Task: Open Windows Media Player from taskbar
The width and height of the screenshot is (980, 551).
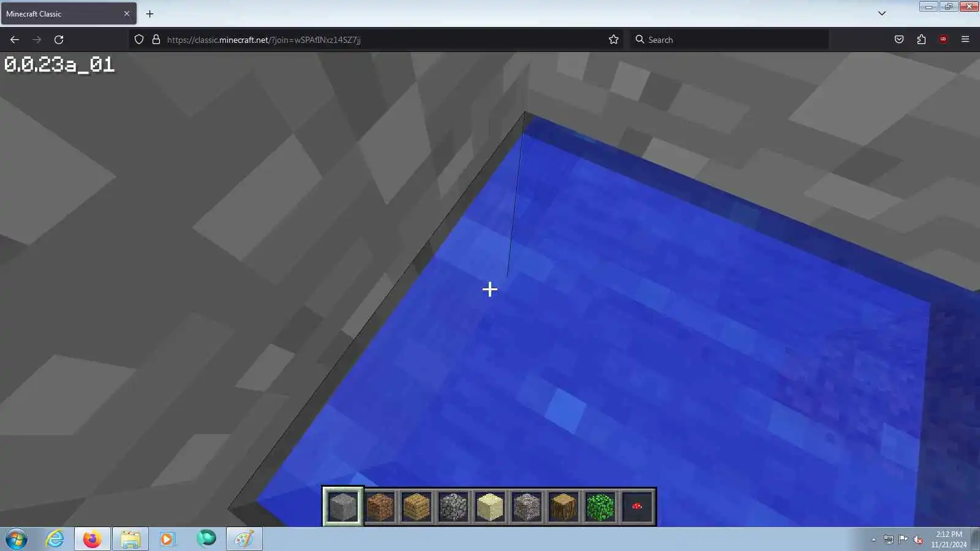Action: point(167,539)
